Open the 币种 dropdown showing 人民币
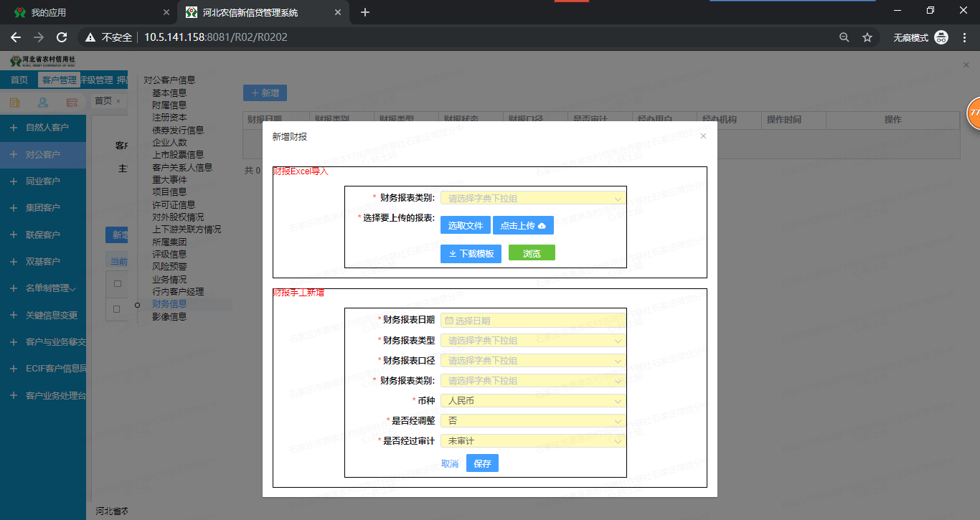Viewport: 980px width, 520px height. (533, 401)
